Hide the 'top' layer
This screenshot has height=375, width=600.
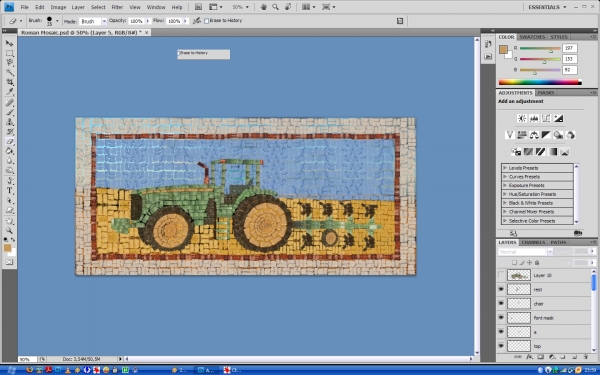tap(501, 346)
